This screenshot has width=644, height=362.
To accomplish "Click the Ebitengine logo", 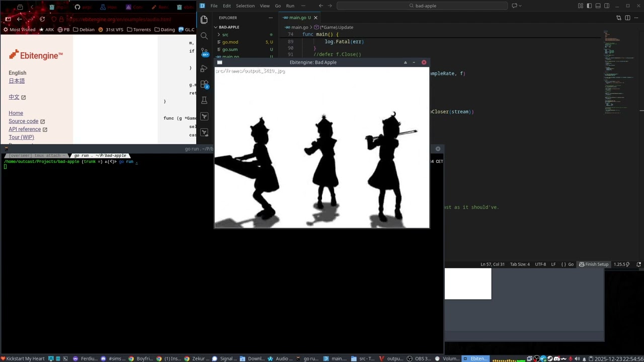I will tap(36, 55).
